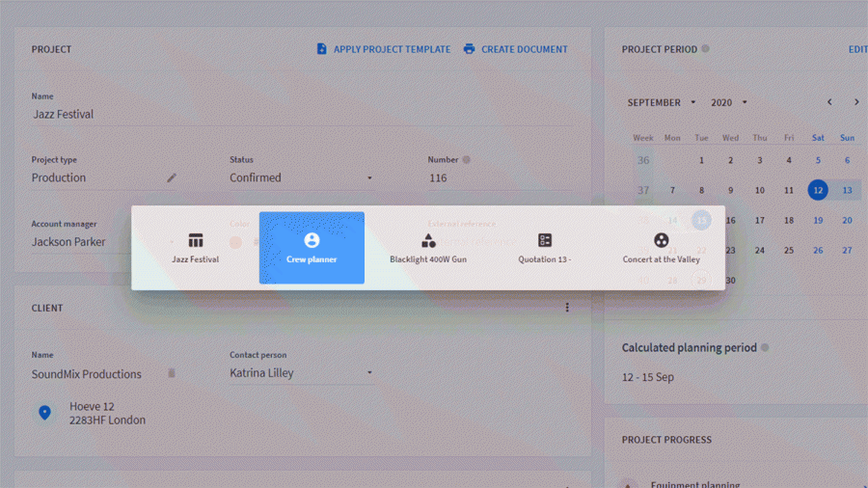Select September 13 in the calendar
The width and height of the screenshot is (868, 488).
coord(847,190)
